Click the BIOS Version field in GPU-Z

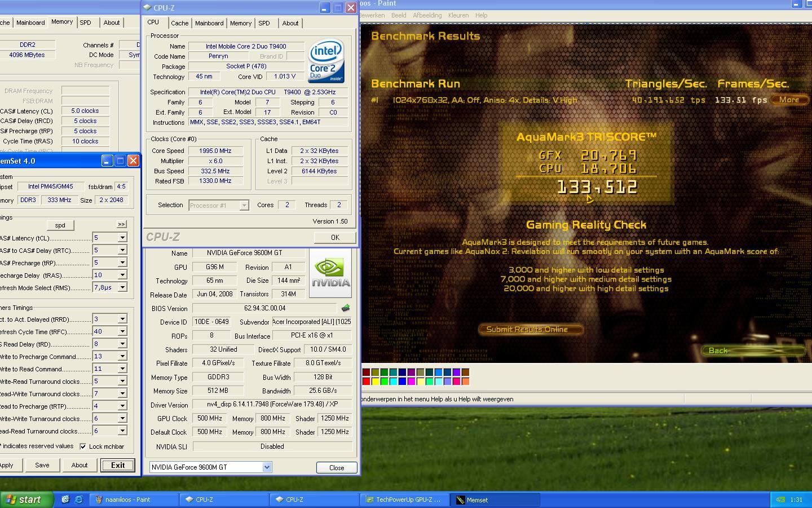click(x=265, y=308)
